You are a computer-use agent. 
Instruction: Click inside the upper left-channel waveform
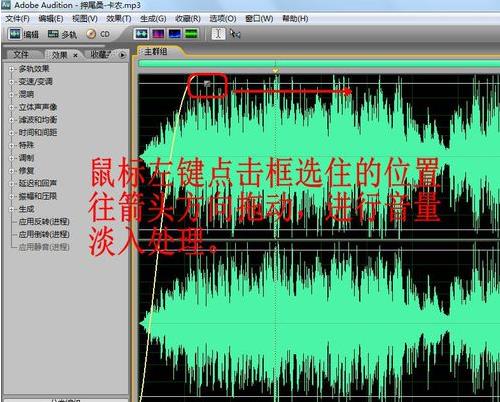point(319,157)
